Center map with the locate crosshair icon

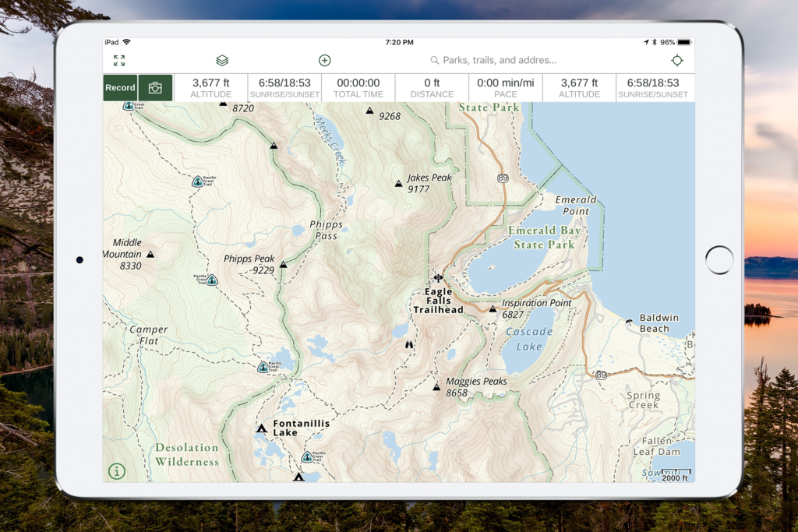[x=677, y=60]
